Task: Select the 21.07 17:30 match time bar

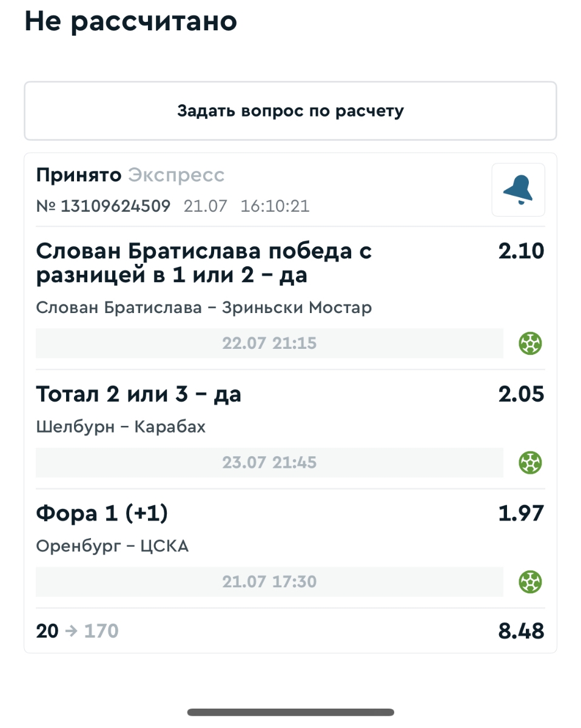Action: tap(269, 582)
